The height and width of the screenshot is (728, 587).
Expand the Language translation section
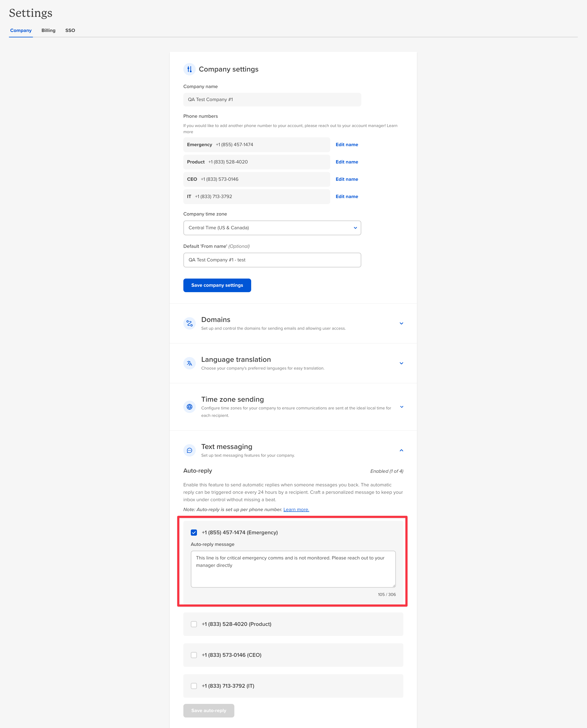tap(401, 363)
